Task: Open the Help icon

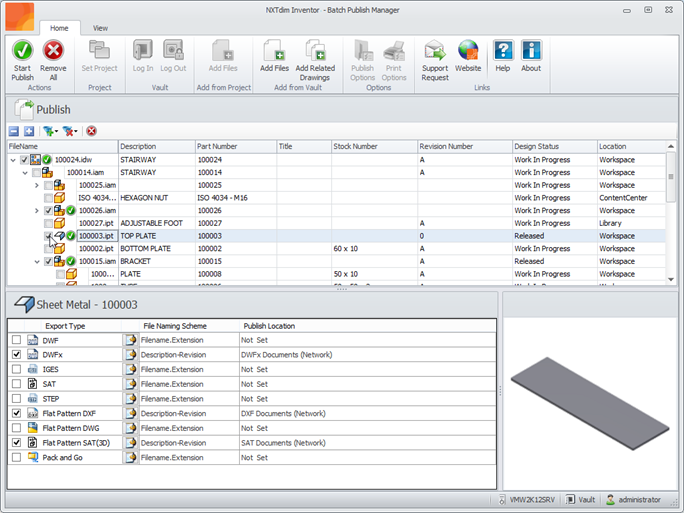Action: click(x=503, y=50)
